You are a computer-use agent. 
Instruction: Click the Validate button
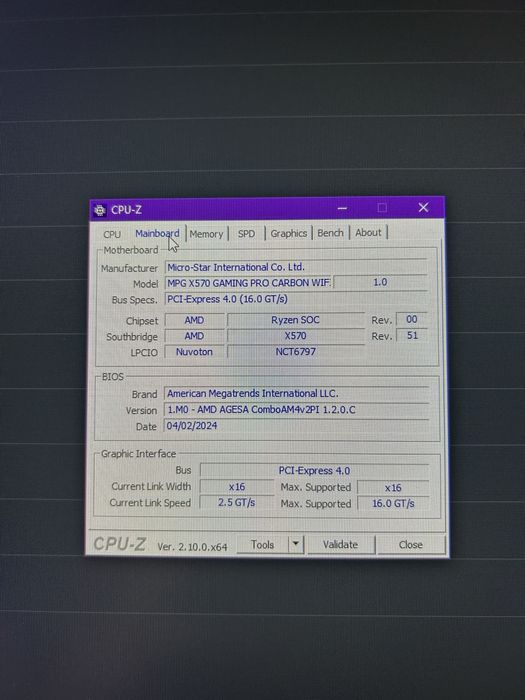(340, 545)
